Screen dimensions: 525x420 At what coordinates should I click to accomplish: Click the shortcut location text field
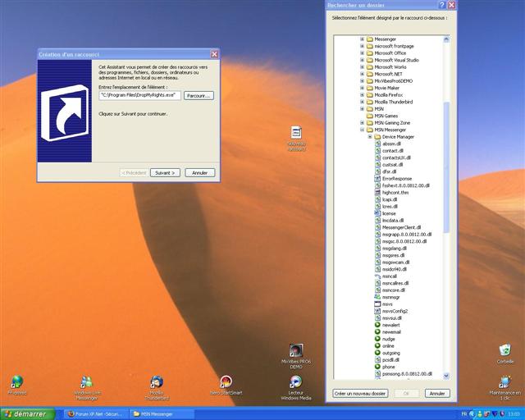(139, 96)
